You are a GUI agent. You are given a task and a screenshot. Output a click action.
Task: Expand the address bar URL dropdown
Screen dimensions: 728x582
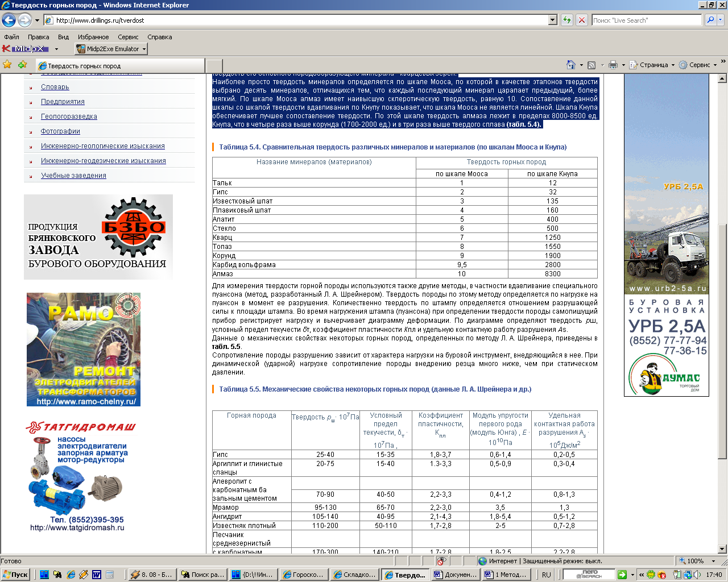[x=552, y=20]
